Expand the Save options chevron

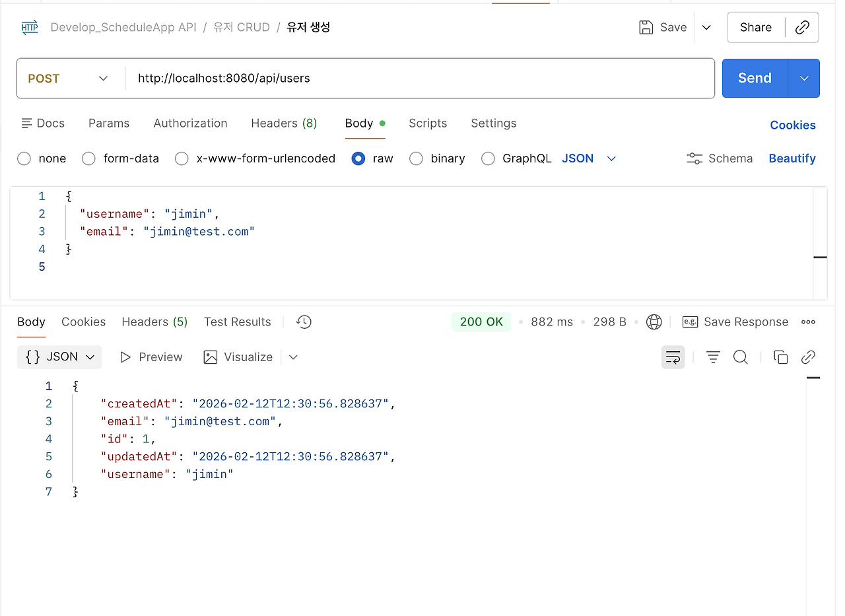[x=706, y=27]
